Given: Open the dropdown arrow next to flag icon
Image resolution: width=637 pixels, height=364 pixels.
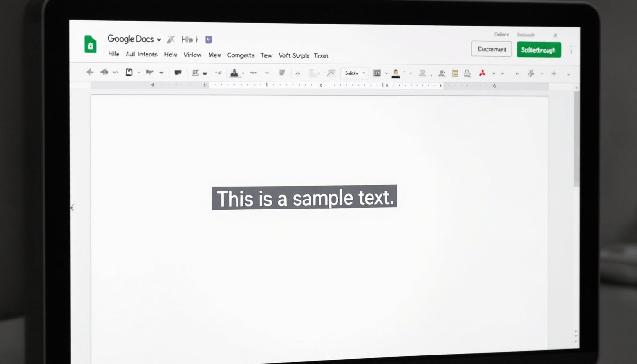Looking at the screenshot, I should 161,73.
